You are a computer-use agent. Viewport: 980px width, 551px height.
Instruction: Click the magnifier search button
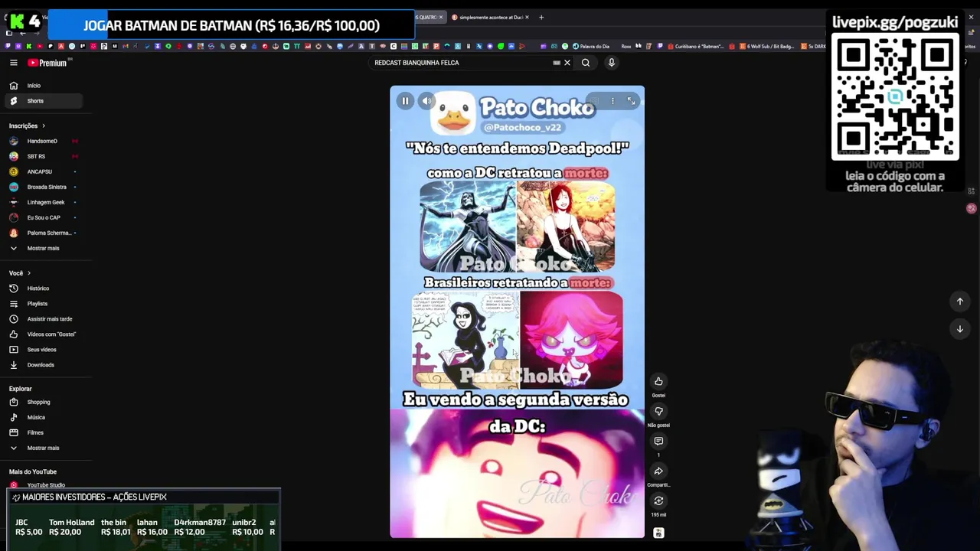[586, 63]
